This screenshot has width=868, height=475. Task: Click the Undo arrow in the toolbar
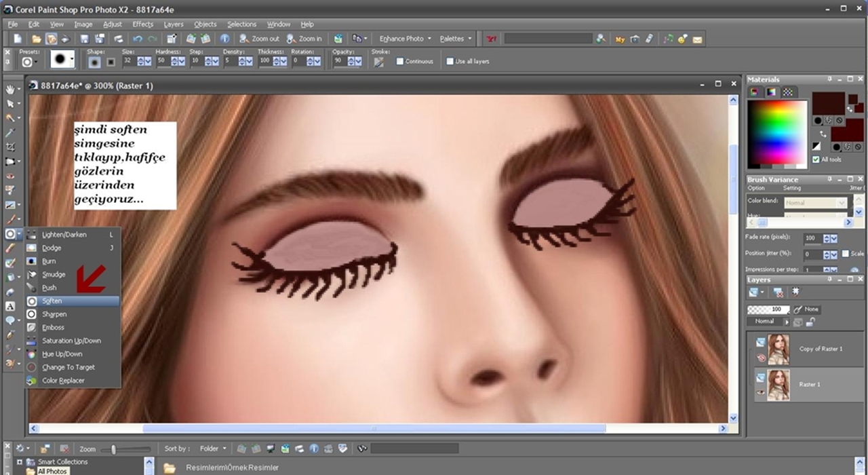point(138,39)
